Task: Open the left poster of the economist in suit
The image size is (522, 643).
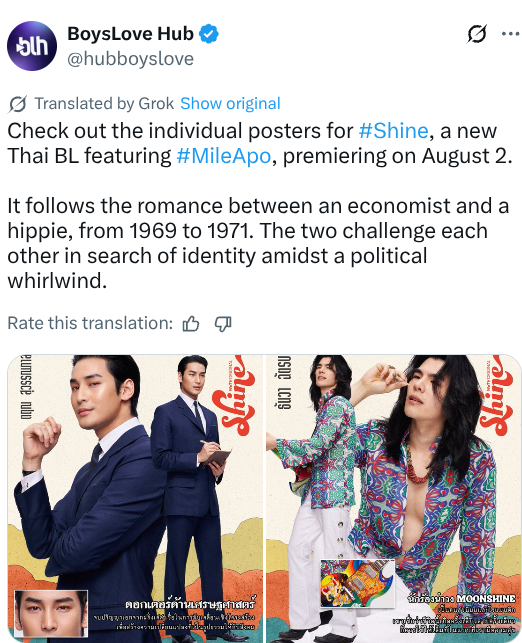Action: point(135,498)
